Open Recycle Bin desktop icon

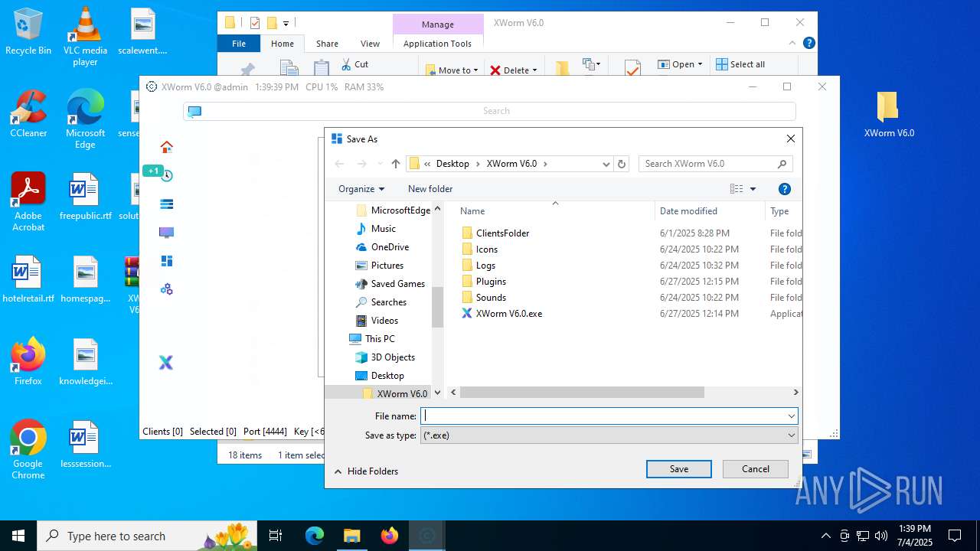(28, 32)
